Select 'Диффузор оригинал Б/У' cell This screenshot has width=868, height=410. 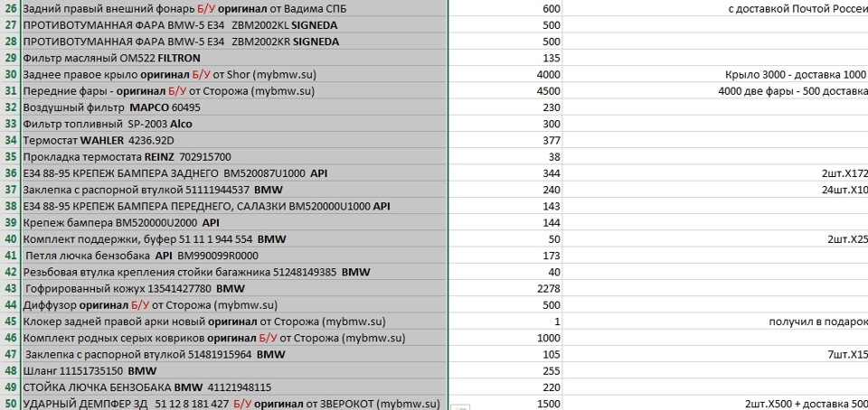234,305
